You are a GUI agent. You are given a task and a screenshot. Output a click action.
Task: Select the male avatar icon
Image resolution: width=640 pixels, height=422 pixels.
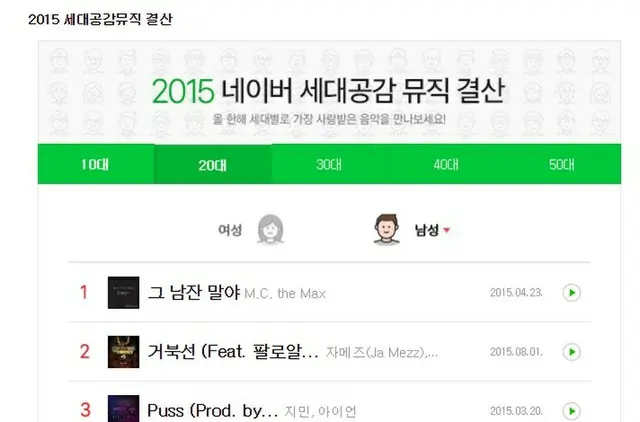tap(386, 229)
